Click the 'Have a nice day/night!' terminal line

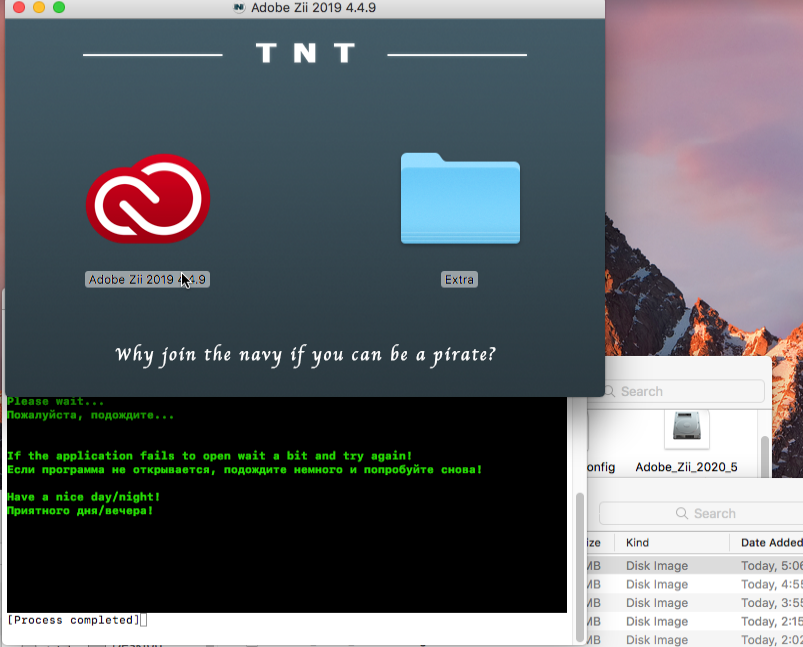pyautogui.click(x=83, y=496)
